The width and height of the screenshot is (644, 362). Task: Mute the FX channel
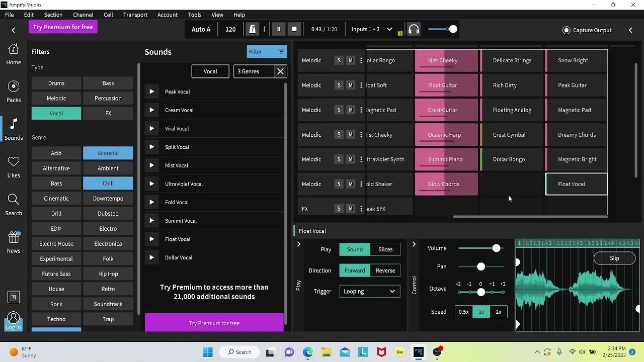click(x=351, y=209)
